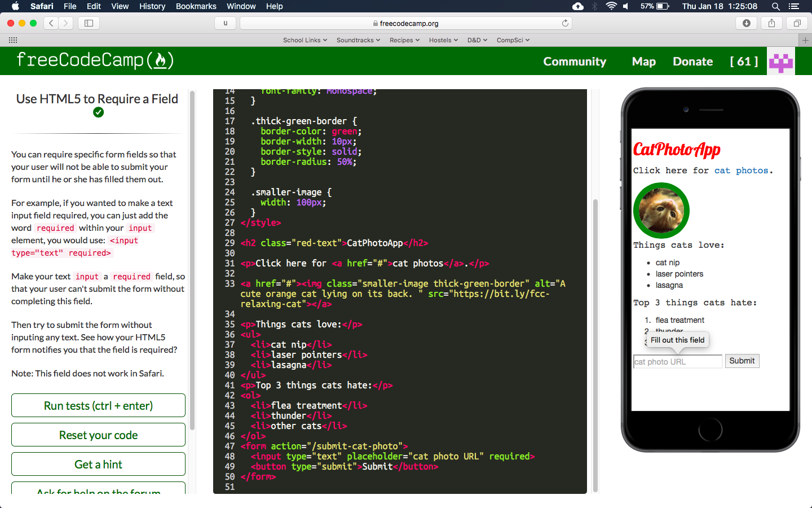Open the History menu
Image resolution: width=812 pixels, height=508 pixels.
click(152, 6)
